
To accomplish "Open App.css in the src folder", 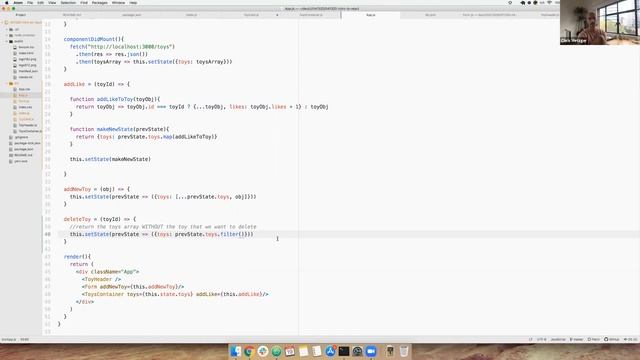I will [x=24, y=89].
